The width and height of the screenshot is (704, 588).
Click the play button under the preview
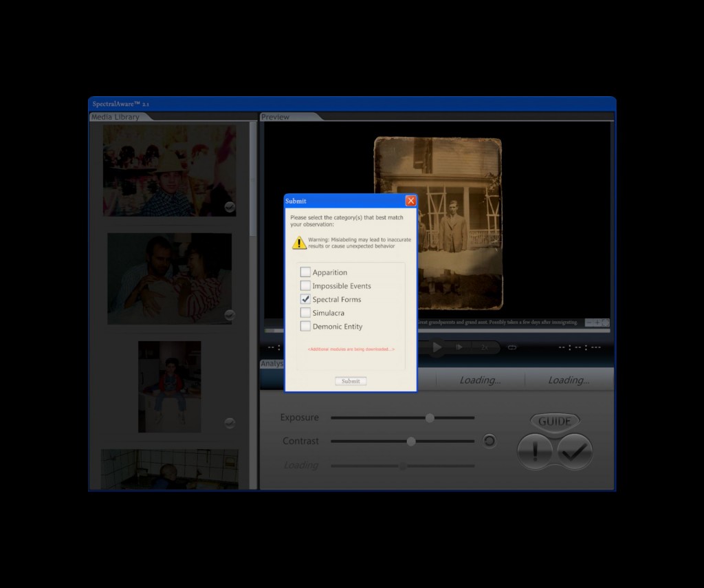coord(437,347)
